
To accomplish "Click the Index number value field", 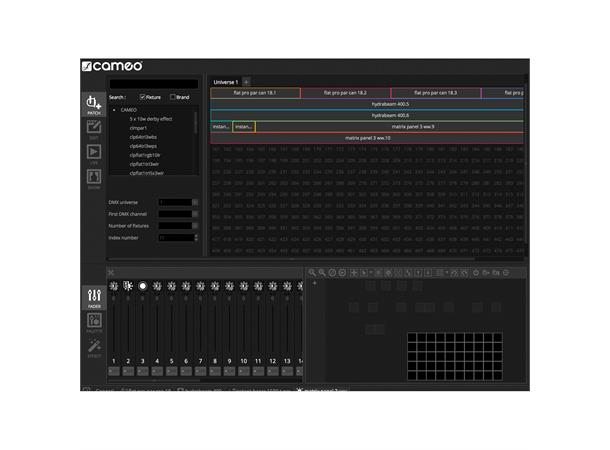I will tap(176, 238).
